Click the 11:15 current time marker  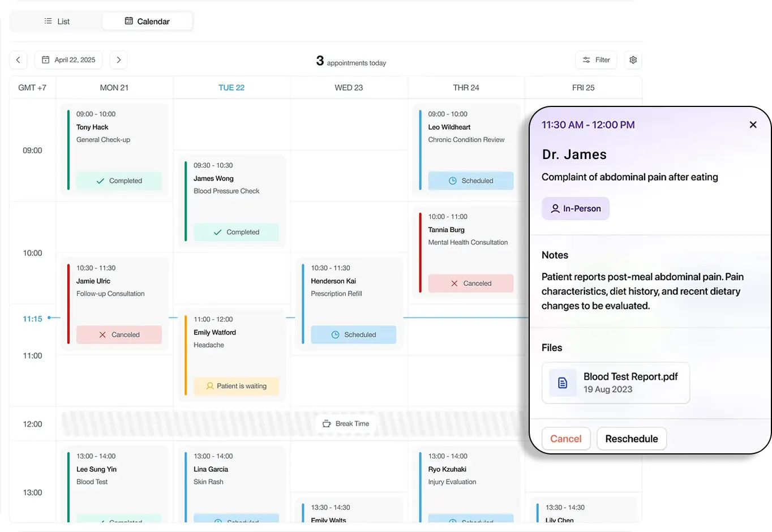click(32, 319)
